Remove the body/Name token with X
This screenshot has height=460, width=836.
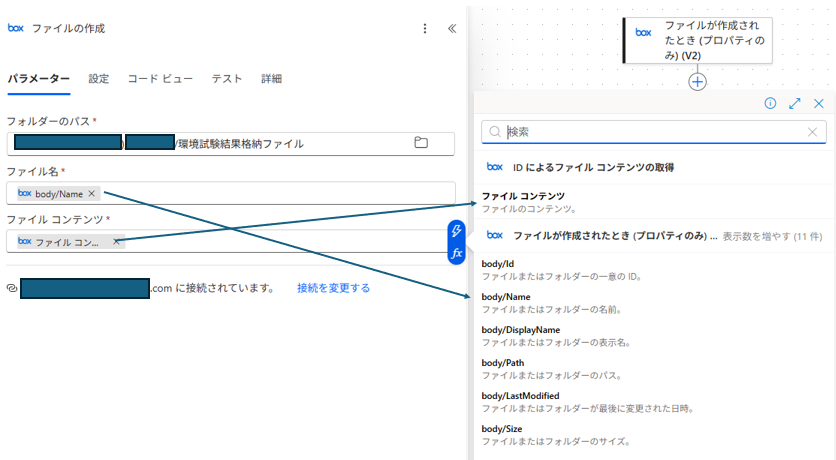click(92, 193)
